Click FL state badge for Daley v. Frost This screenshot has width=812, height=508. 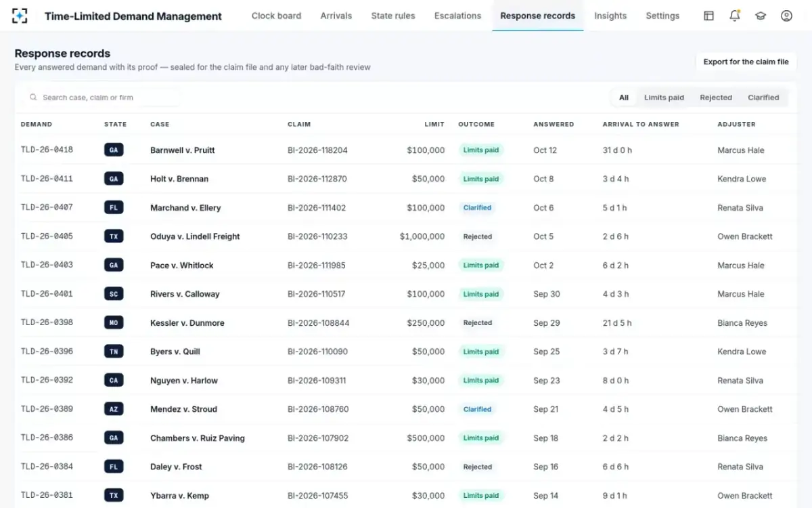114,467
